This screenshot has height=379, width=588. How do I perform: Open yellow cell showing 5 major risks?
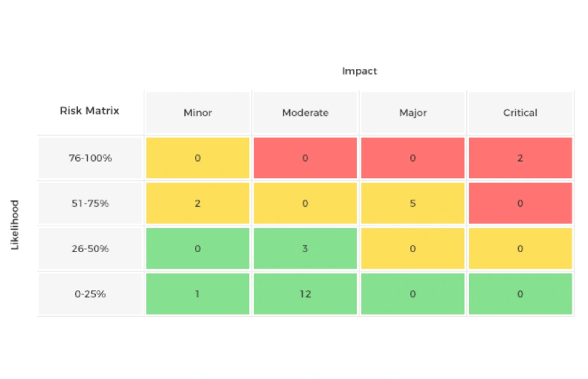(412, 203)
